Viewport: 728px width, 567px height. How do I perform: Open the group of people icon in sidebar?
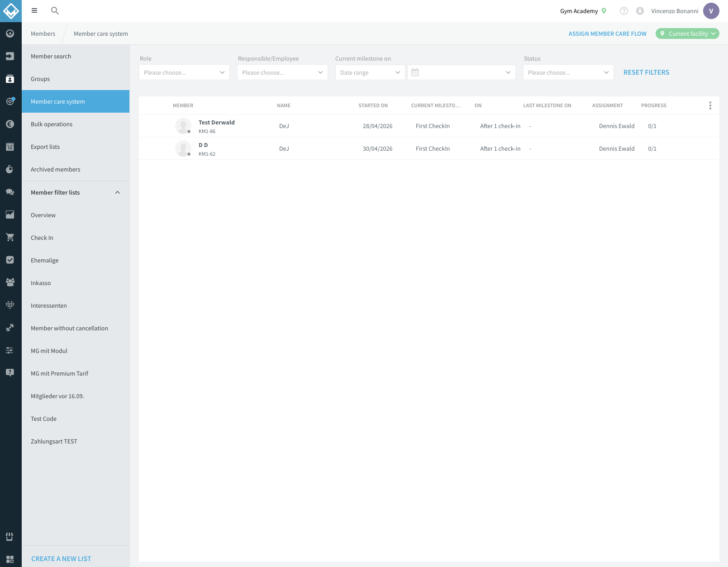[10, 282]
